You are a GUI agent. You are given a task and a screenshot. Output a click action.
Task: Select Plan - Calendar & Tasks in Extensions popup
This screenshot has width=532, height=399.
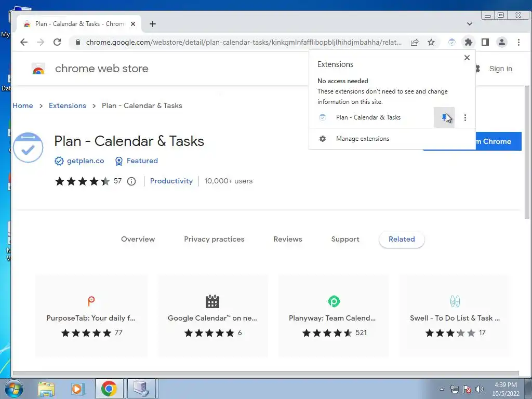(368, 117)
